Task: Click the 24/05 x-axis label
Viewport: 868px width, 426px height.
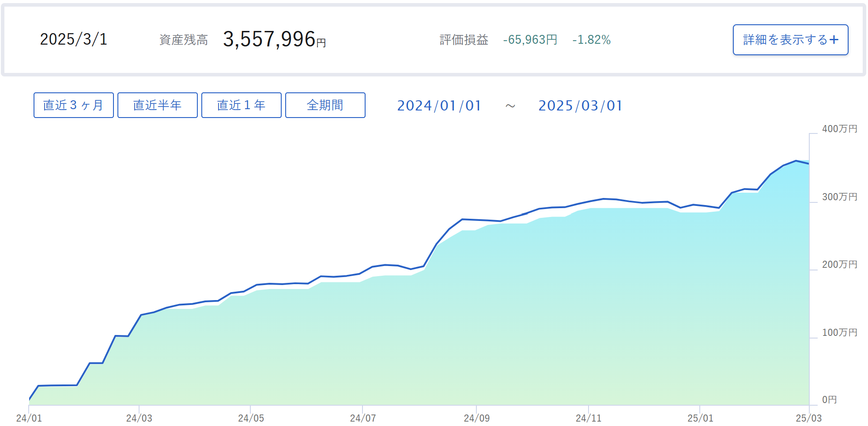Action: (251, 418)
